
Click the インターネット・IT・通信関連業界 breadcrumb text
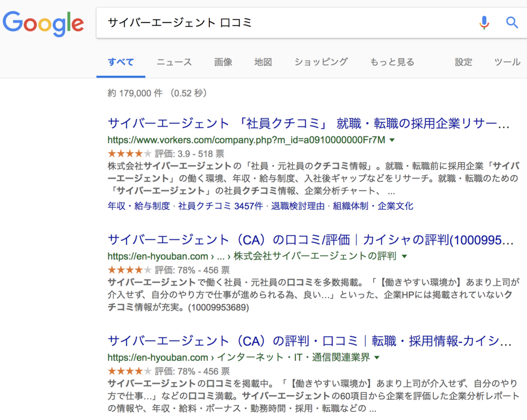click(x=293, y=357)
